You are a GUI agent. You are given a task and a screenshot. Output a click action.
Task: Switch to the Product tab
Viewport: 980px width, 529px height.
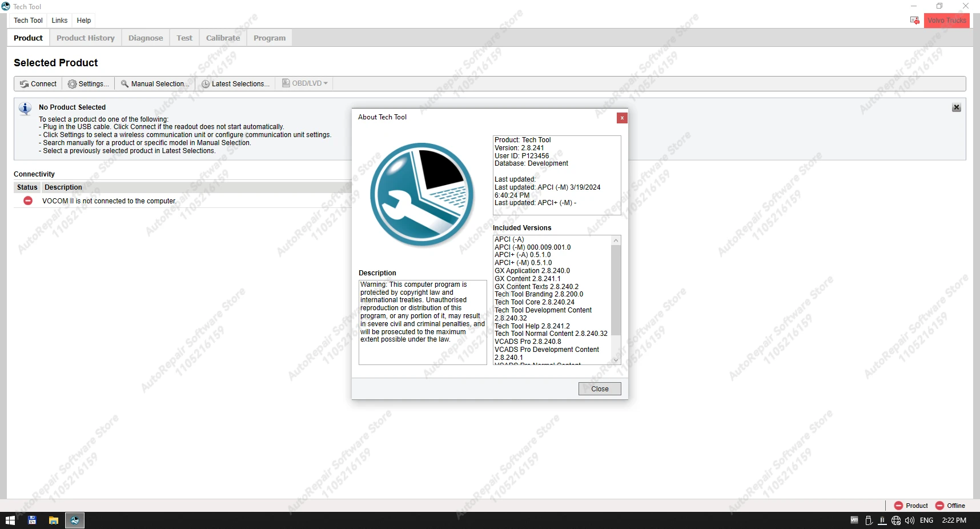pyautogui.click(x=28, y=38)
